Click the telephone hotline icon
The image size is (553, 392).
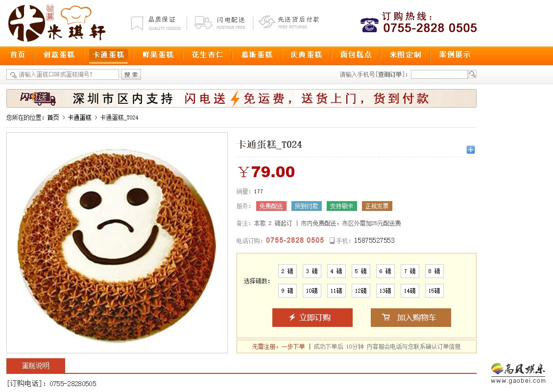pyautogui.click(x=369, y=25)
